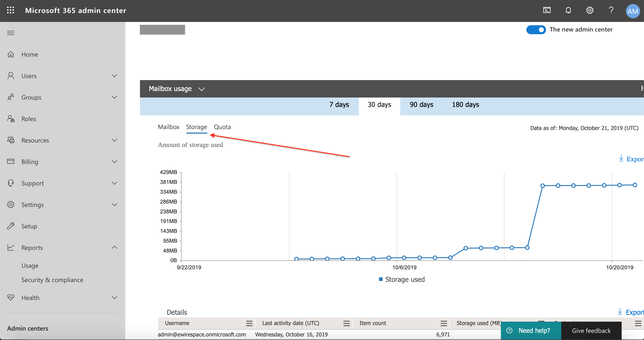The width and height of the screenshot is (644, 340).
Task: Click the Users person icon
Action: coord(11,76)
